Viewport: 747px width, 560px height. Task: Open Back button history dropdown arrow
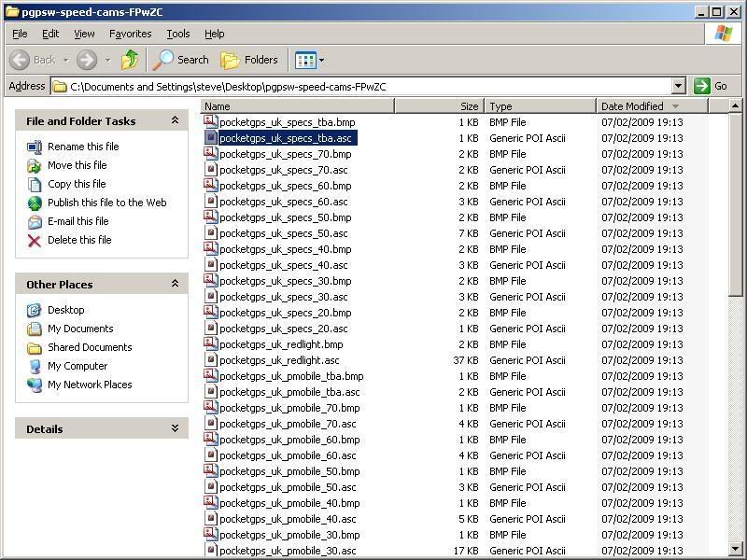(66, 60)
